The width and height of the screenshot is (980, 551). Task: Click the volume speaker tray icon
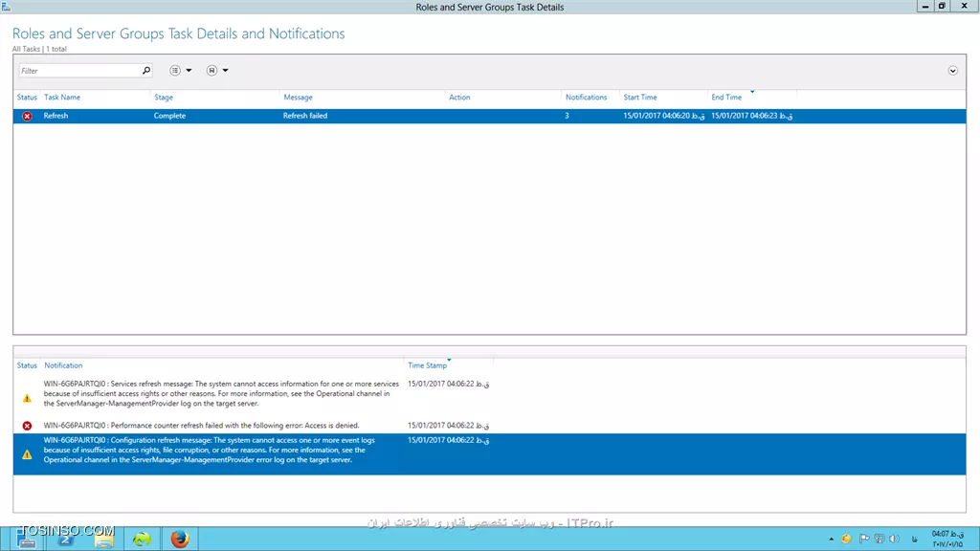point(895,539)
